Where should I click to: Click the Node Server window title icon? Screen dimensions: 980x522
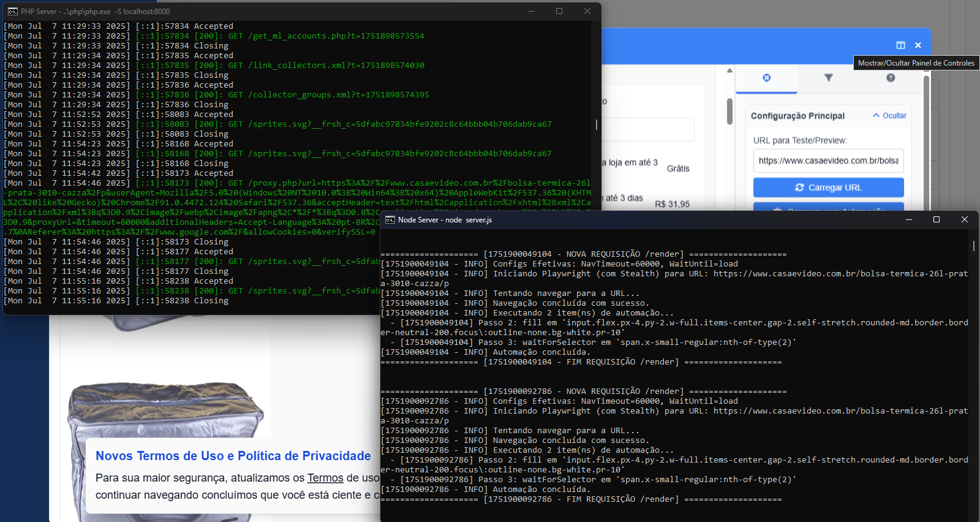(390, 220)
